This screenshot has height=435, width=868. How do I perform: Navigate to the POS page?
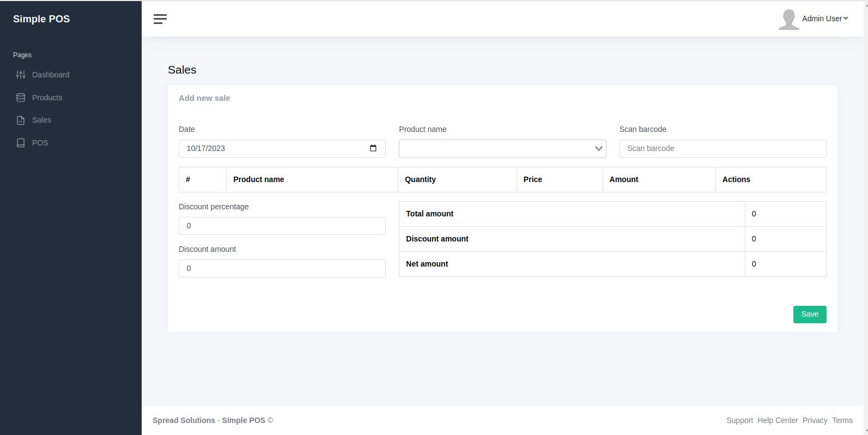click(40, 143)
